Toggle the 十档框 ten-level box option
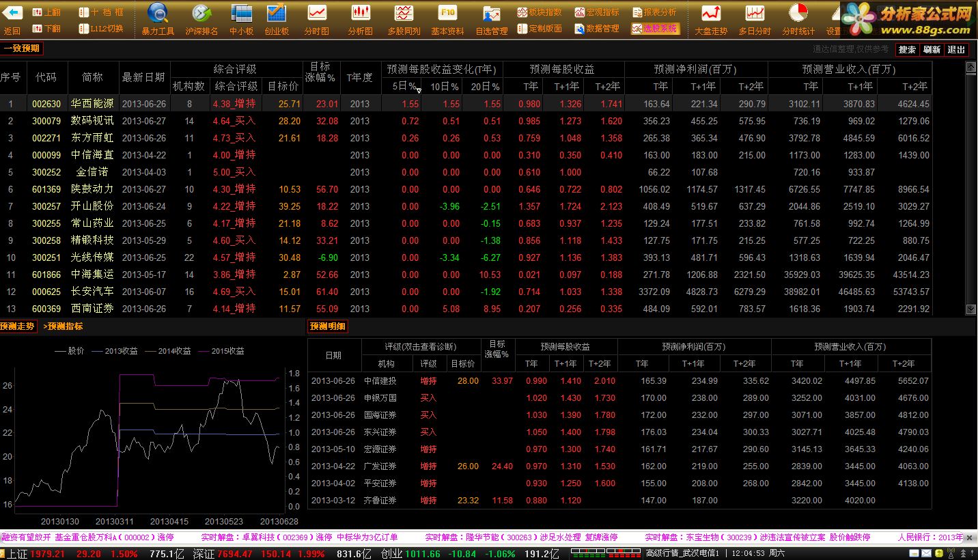Viewport: 978px width, 560px height. (100, 12)
